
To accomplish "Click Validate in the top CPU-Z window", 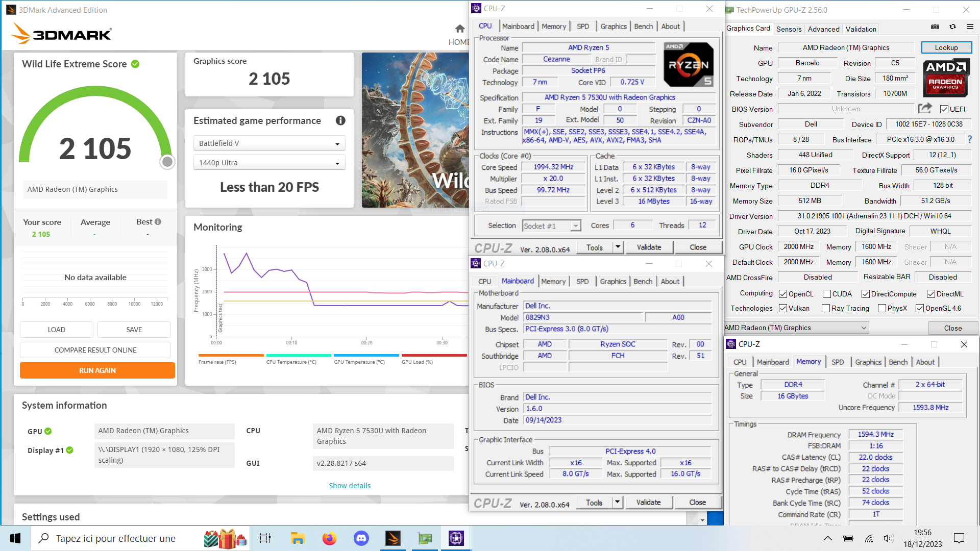I will point(649,247).
